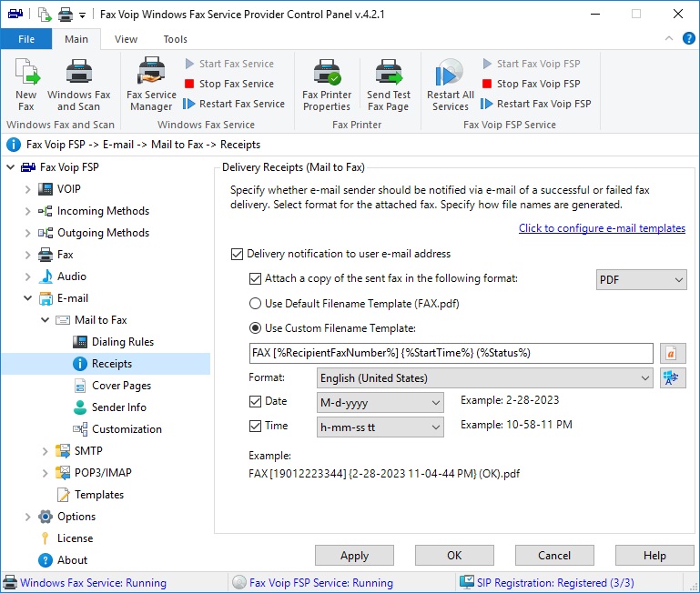
Task: Click the Cancel button
Action: [x=554, y=556]
